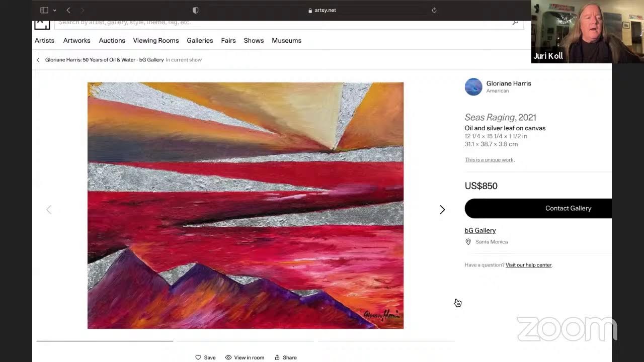Advance to the next artwork image
The image size is (644, 362).
(442, 210)
